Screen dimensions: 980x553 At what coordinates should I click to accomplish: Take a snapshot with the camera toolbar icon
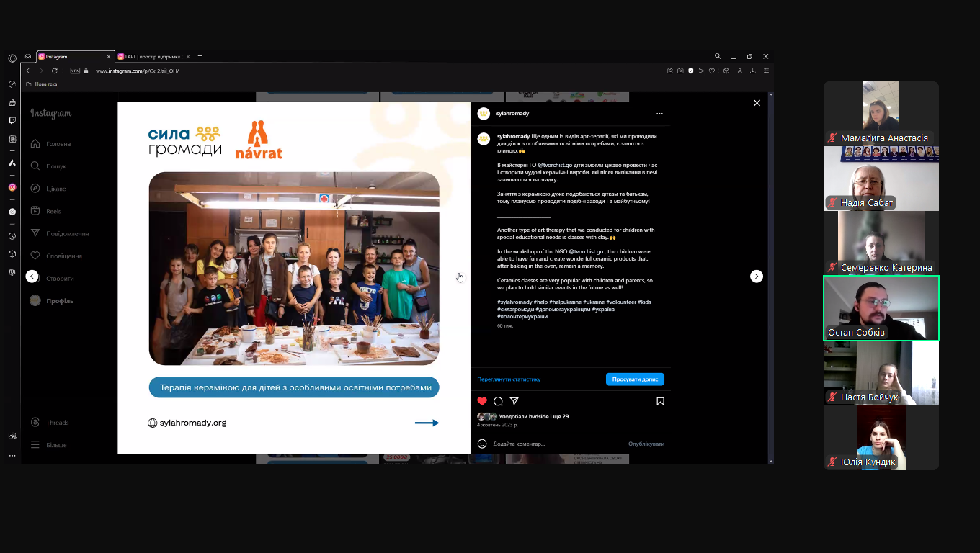680,71
